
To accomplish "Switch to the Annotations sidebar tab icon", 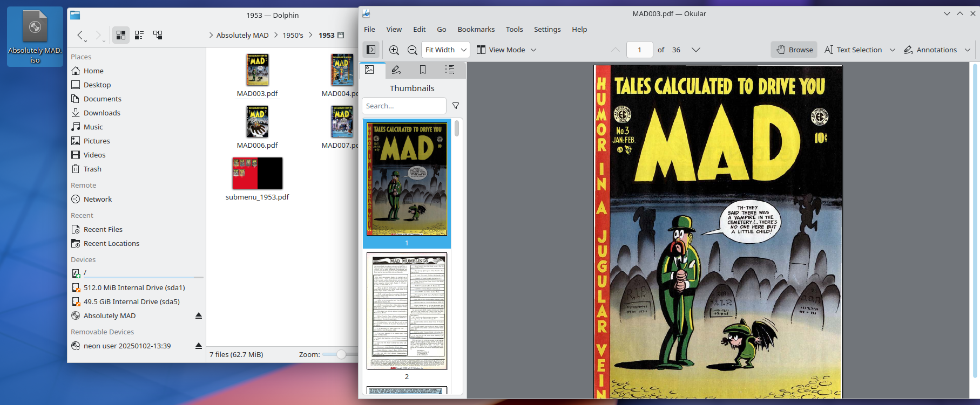I will [x=396, y=70].
